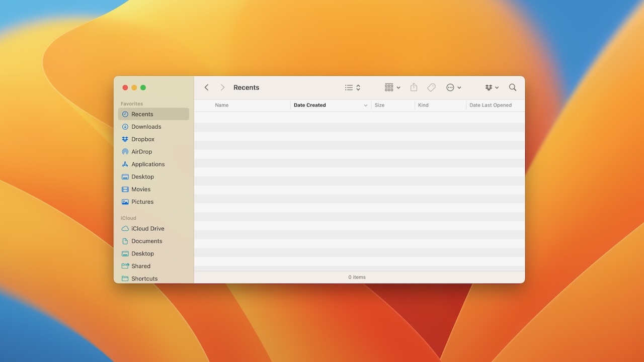This screenshot has height=362, width=644.
Task: Navigate back with the back arrow
Action: (x=206, y=87)
